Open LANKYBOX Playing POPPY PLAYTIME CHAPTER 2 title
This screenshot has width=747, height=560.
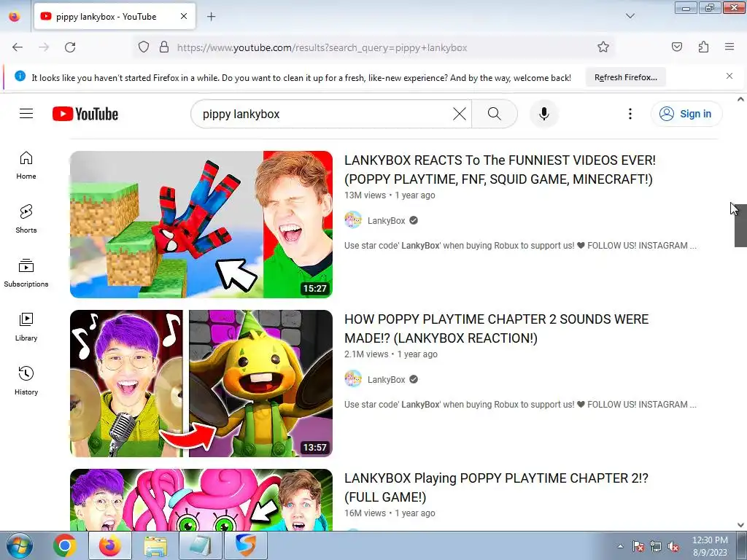point(496,488)
